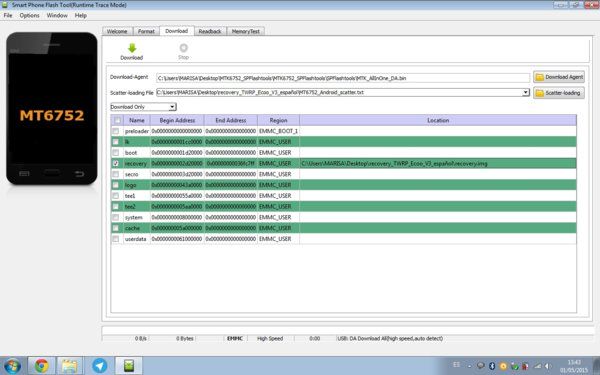Open Google Chrome from the taskbar
Image resolution: width=600 pixels, height=375 pixels.
(x=41, y=366)
